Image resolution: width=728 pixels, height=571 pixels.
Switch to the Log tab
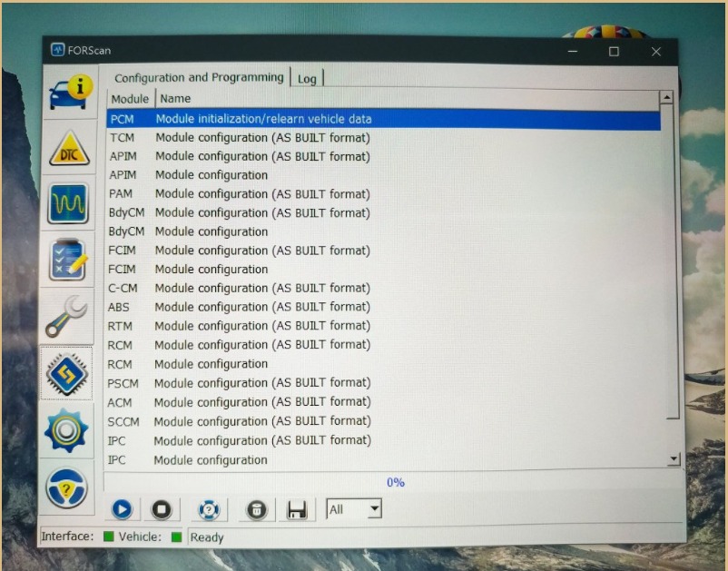(307, 79)
